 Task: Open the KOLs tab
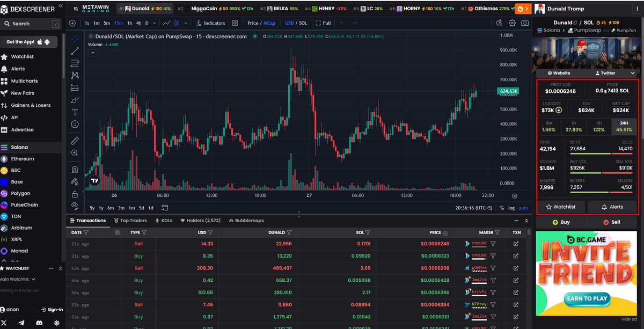164,221
